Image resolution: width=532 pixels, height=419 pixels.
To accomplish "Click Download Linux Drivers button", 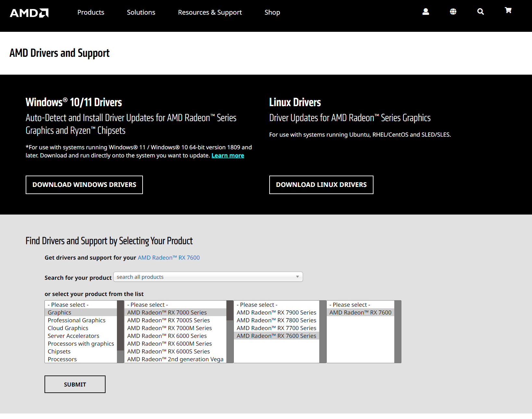I will tap(321, 185).
